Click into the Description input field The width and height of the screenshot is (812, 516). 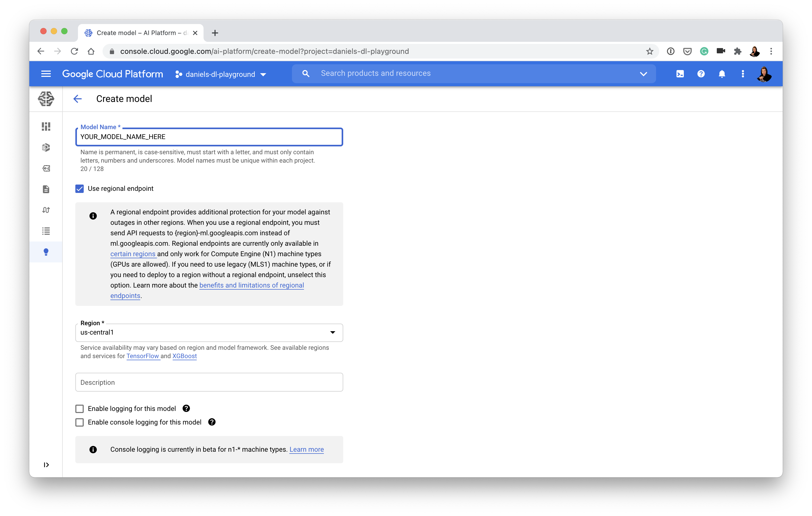point(209,382)
